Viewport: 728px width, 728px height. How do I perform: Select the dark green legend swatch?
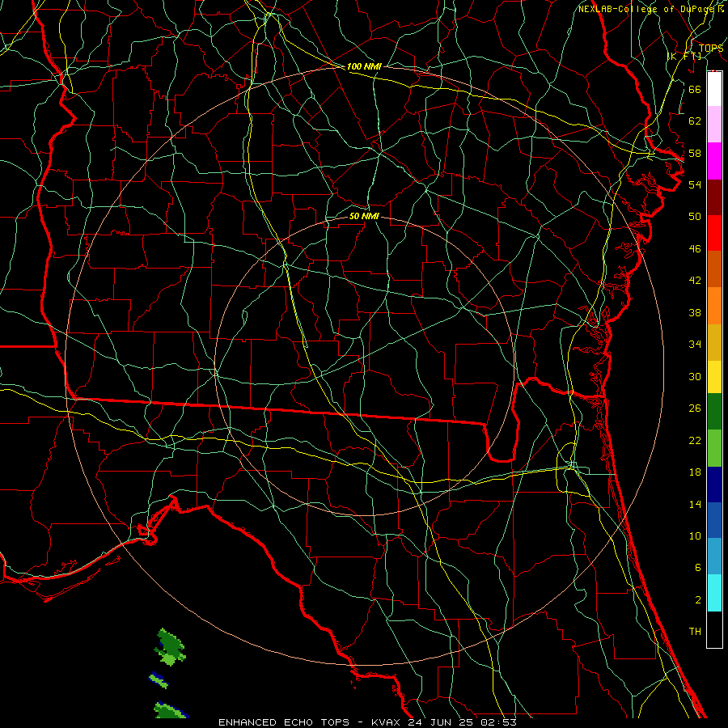[x=714, y=412]
